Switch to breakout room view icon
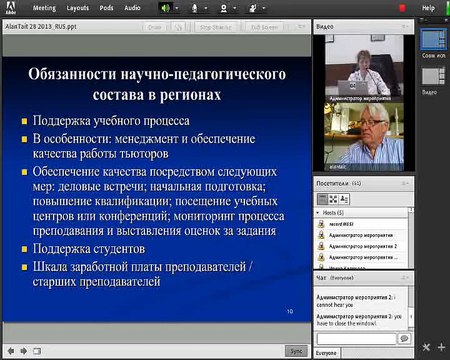Image resolution: width=450 pixels, height=360 pixels. point(333,199)
